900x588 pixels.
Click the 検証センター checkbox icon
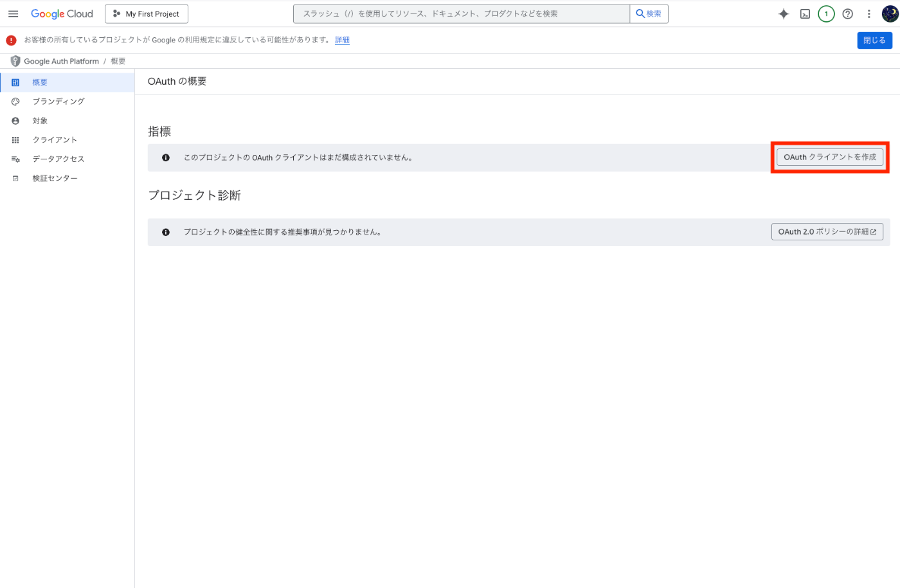coord(15,178)
